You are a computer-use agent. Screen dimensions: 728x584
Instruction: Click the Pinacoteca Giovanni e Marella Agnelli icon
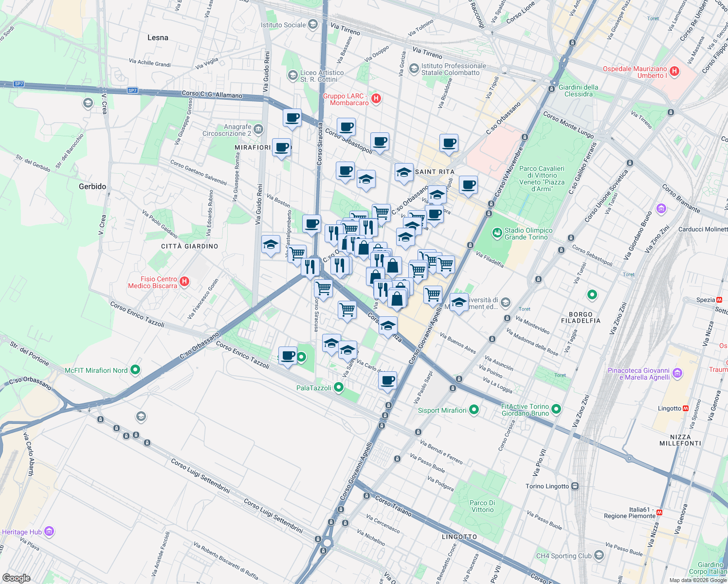[678, 374]
